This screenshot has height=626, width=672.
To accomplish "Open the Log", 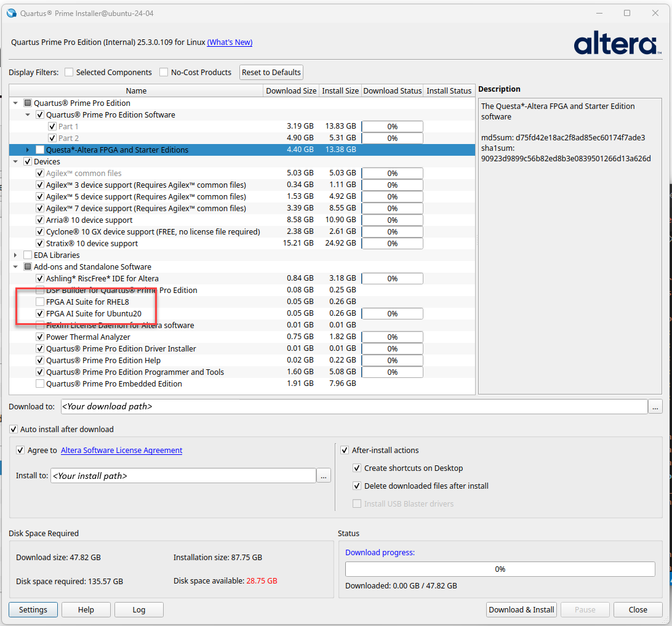I will point(139,610).
